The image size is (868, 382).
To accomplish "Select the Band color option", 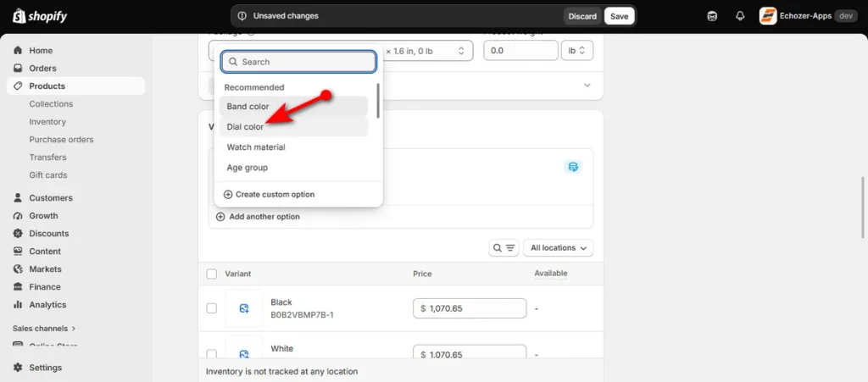I will [293, 106].
